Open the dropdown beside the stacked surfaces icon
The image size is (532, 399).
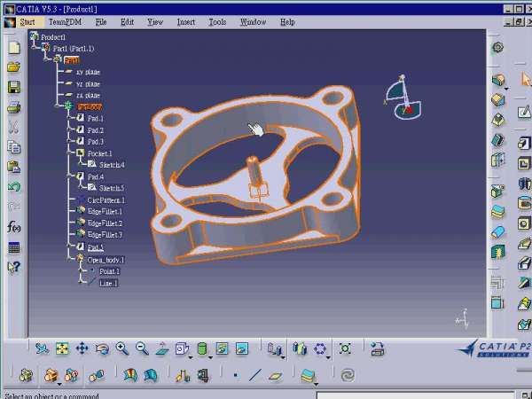pos(317,384)
